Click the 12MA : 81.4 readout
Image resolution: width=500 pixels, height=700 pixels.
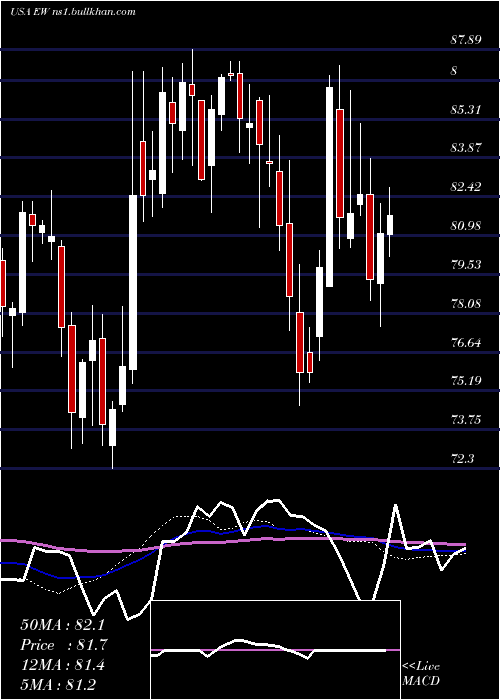point(62,665)
